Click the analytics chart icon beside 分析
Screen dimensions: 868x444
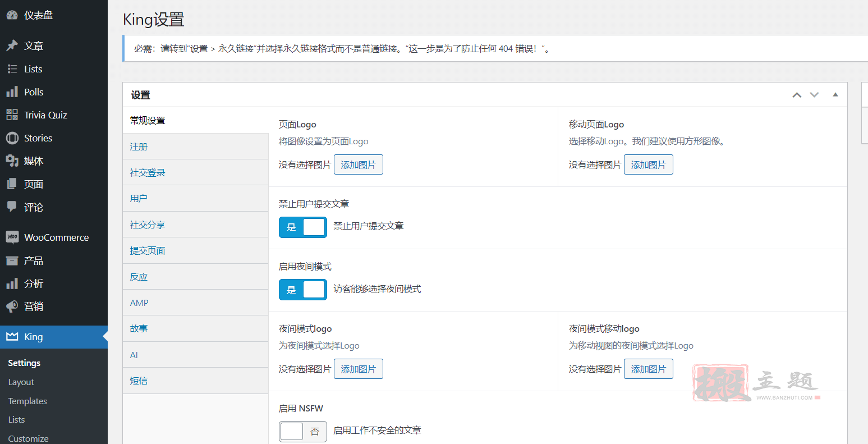click(12, 283)
